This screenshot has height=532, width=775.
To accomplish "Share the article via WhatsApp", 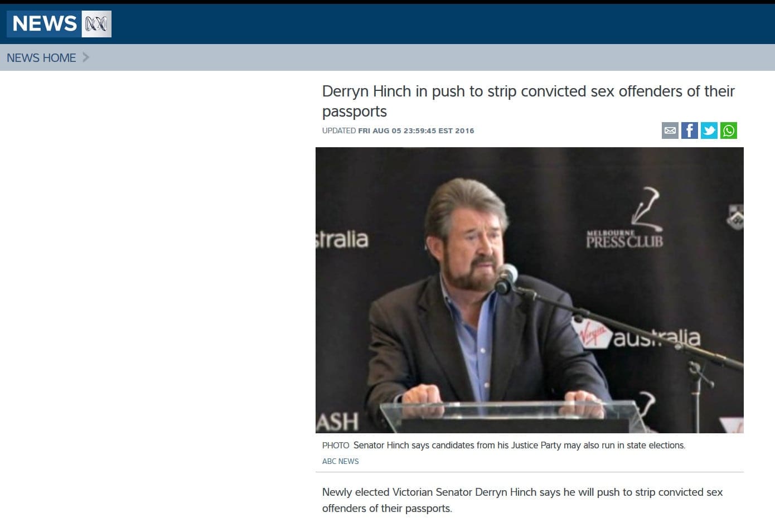I will click(x=729, y=130).
